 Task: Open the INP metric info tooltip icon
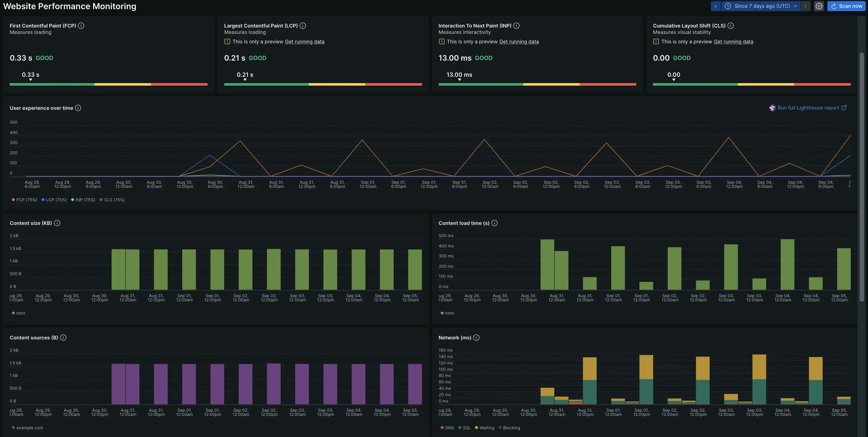[516, 26]
